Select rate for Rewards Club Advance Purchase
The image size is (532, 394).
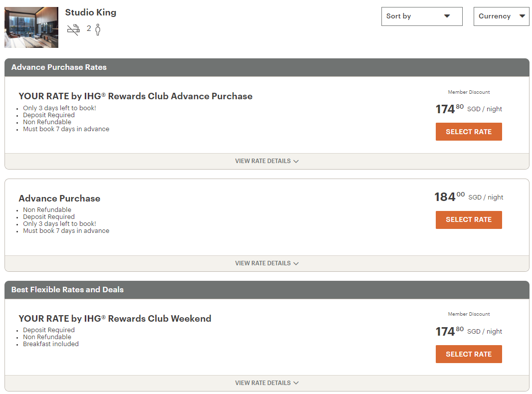click(468, 132)
